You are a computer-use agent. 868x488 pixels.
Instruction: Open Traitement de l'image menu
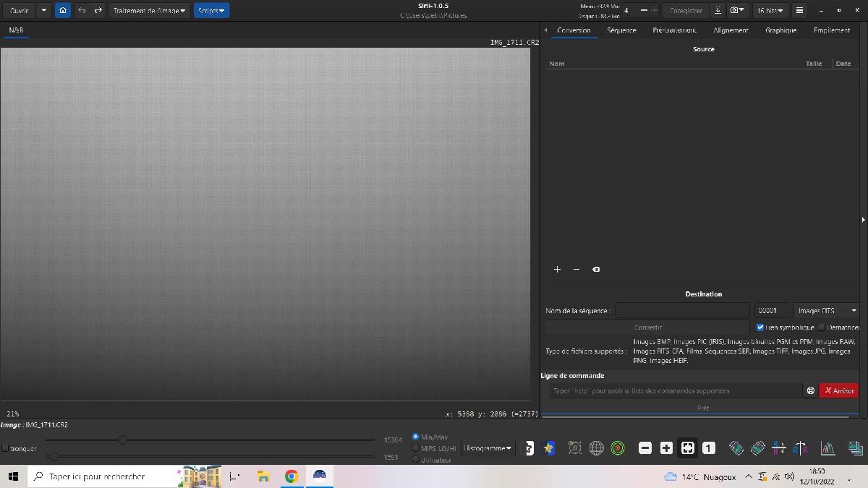150,11
